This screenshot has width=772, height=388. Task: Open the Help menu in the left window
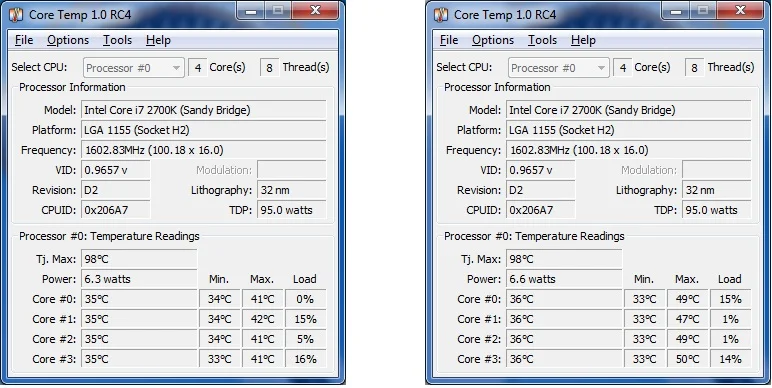coord(158,40)
